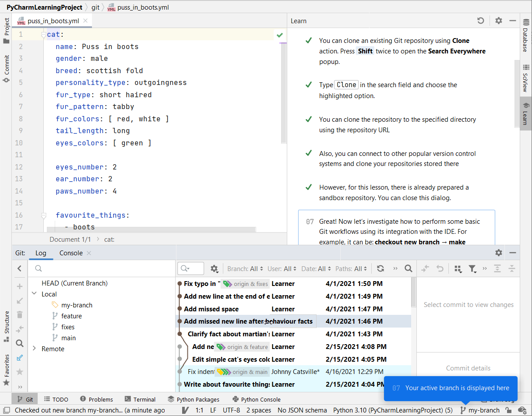Click the Refresh icon in Git log toolbar

[x=381, y=268]
